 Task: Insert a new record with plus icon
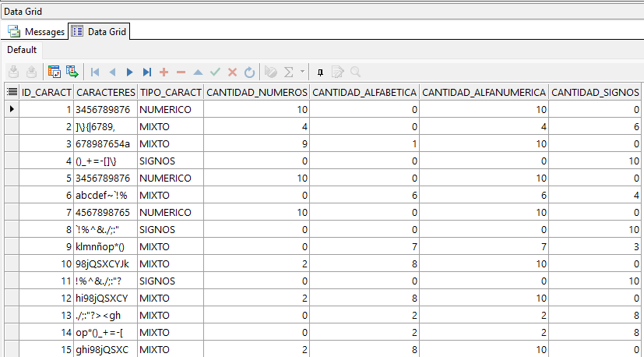pyautogui.click(x=164, y=72)
